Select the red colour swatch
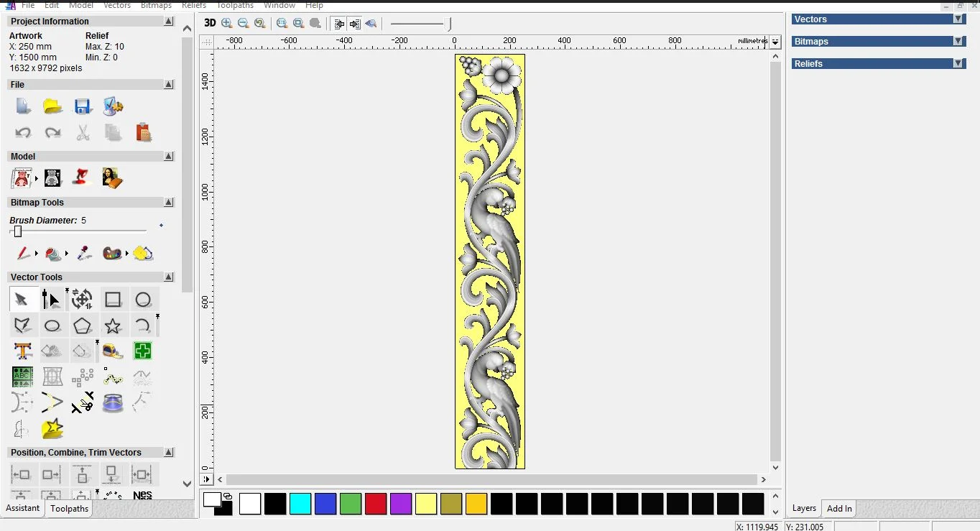The image size is (980, 531). click(376, 504)
